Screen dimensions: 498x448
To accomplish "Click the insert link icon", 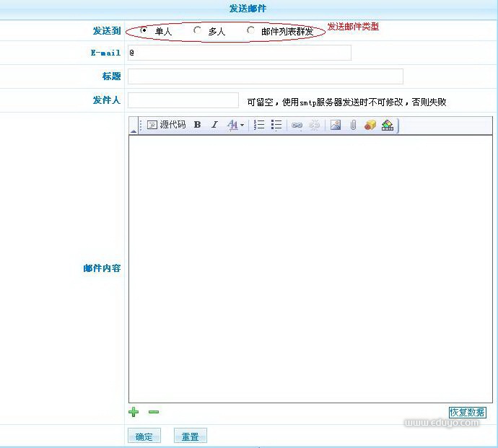I will (297, 125).
